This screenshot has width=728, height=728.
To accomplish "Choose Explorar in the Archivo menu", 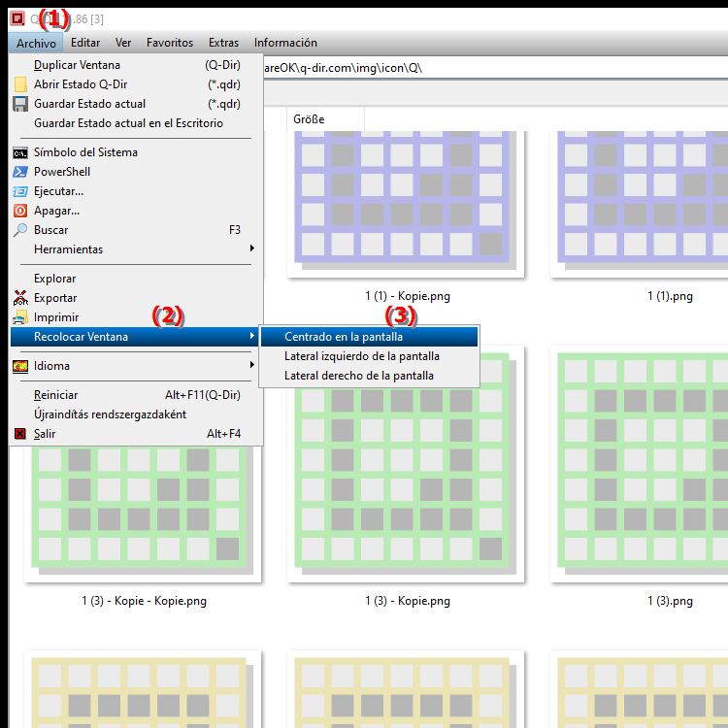I will (x=137, y=279).
